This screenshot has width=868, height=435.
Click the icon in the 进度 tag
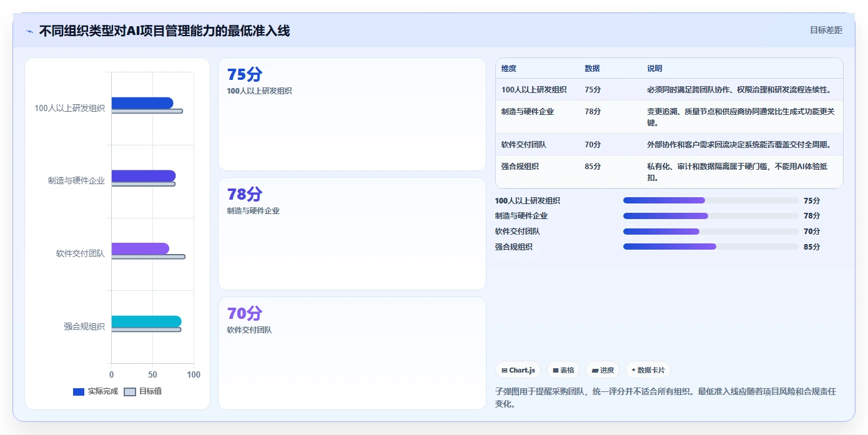click(x=595, y=370)
